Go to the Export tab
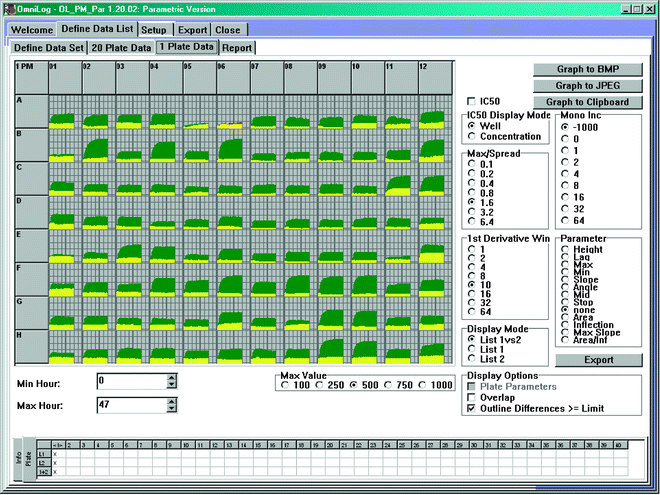The width and height of the screenshot is (660, 495). [192, 30]
